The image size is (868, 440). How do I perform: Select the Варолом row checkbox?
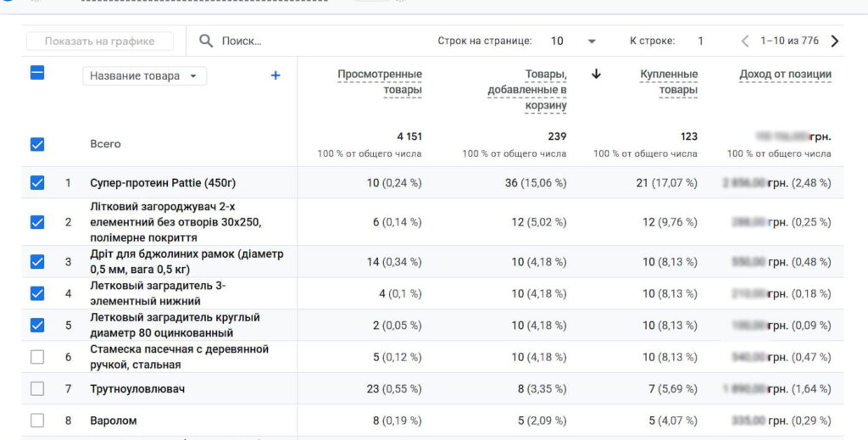(37, 420)
